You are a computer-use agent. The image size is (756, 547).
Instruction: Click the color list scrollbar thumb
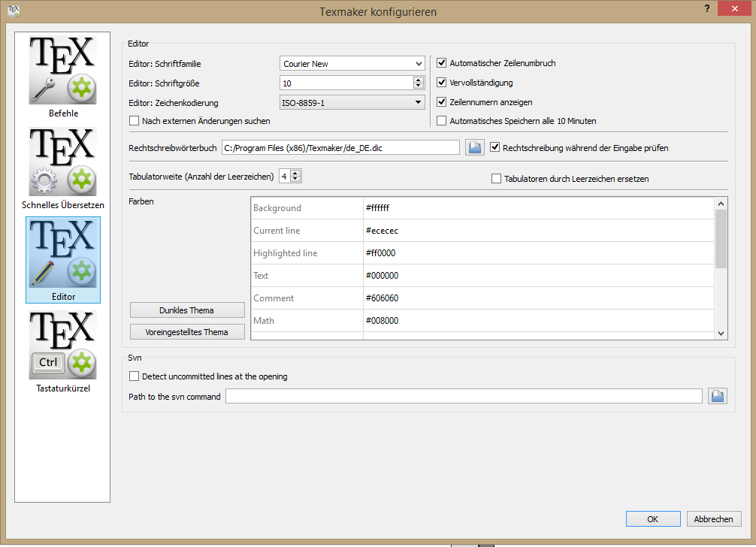[x=721, y=239]
